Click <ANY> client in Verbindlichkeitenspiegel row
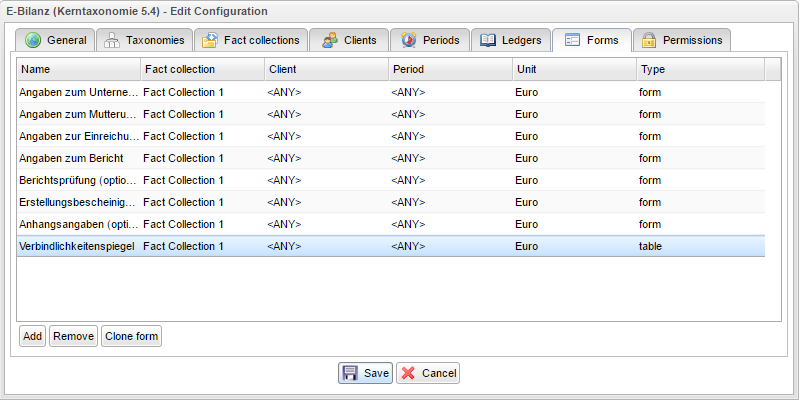 284,246
